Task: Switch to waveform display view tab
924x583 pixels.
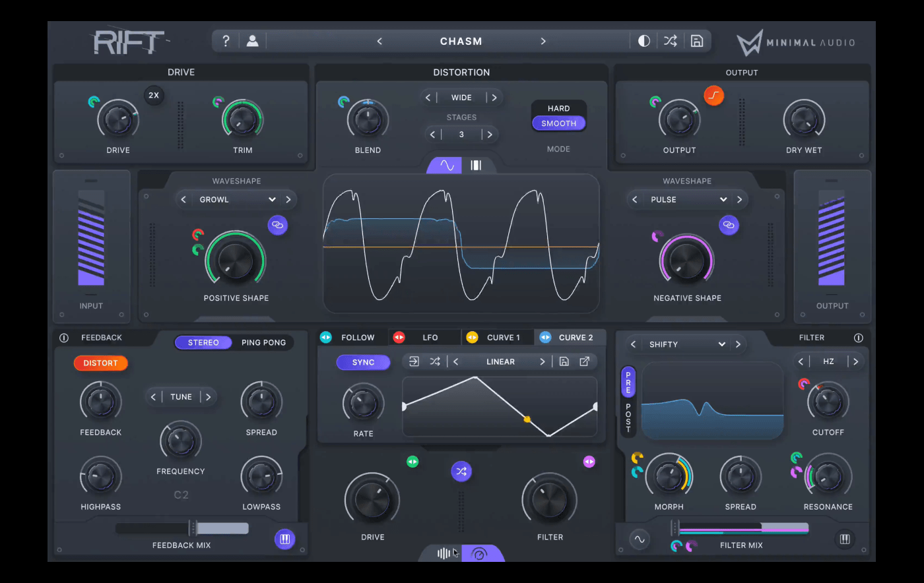Action: (446, 166)
